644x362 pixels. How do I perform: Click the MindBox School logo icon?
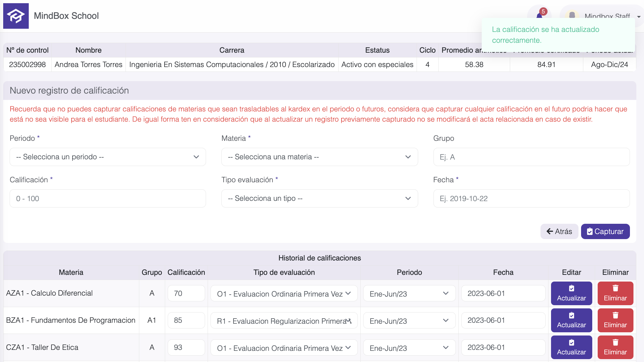point(16,16)
